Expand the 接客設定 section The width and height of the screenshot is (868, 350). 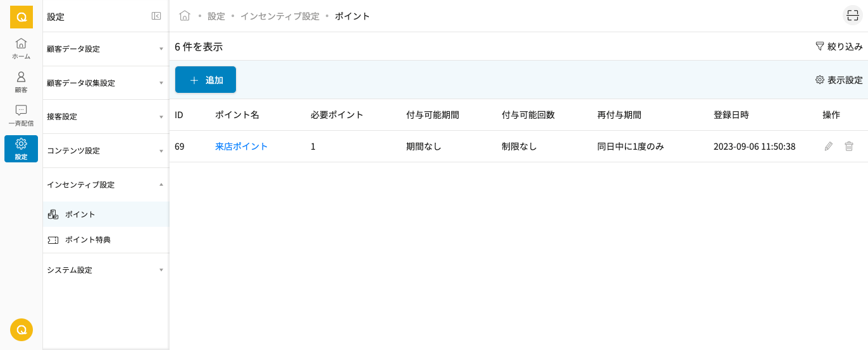105,117
